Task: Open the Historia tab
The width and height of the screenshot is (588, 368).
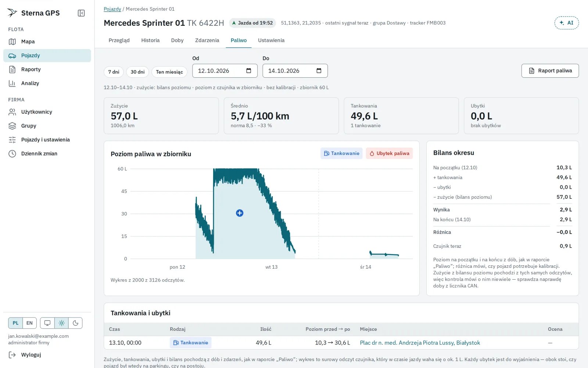Action: coord(150,40)
